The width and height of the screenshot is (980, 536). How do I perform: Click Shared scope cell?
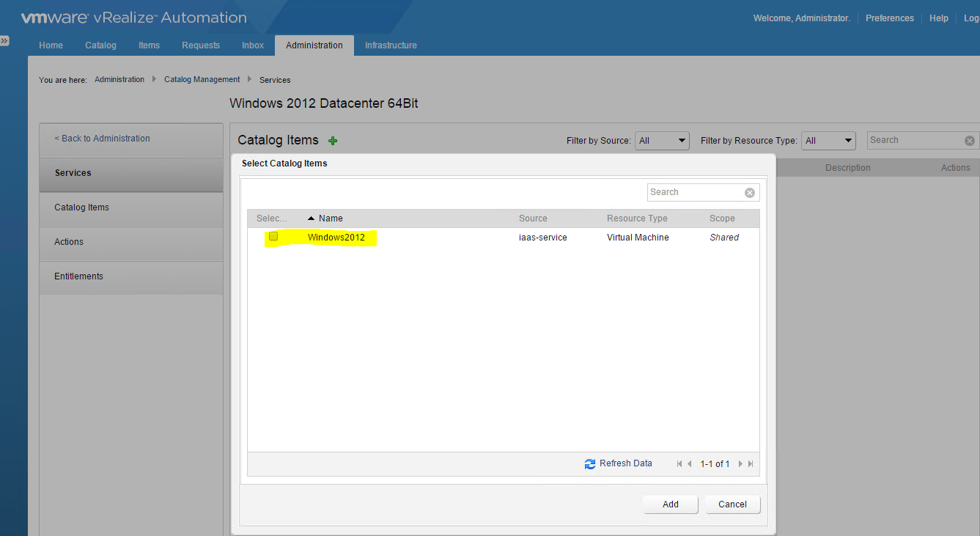[x=724, y=238]
